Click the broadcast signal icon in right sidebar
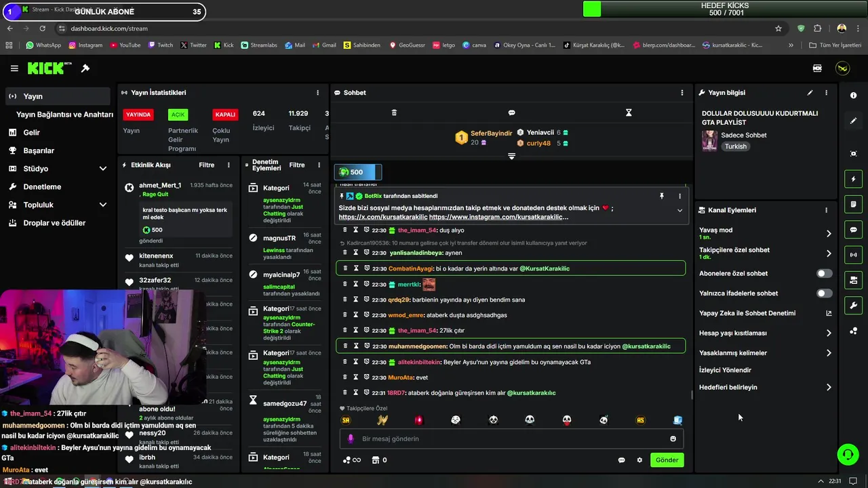The image size is (868, 488). [x=853, y=255]
